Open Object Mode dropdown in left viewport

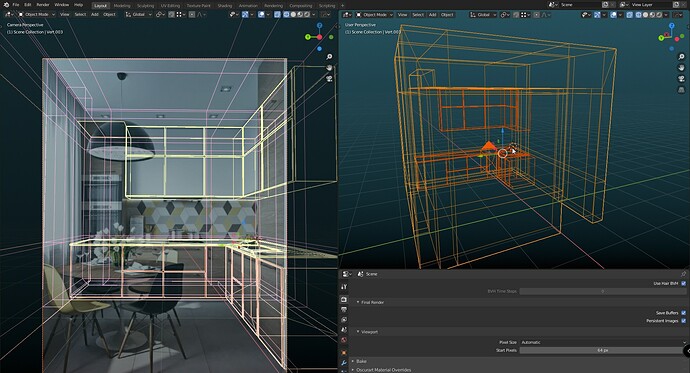pyautogui.click(x=37, y=15)
